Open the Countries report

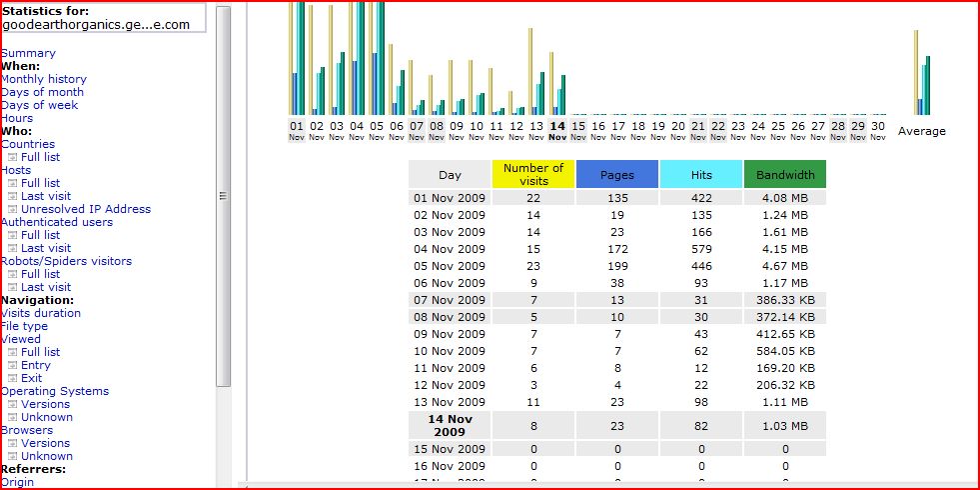tap(28, 144)
